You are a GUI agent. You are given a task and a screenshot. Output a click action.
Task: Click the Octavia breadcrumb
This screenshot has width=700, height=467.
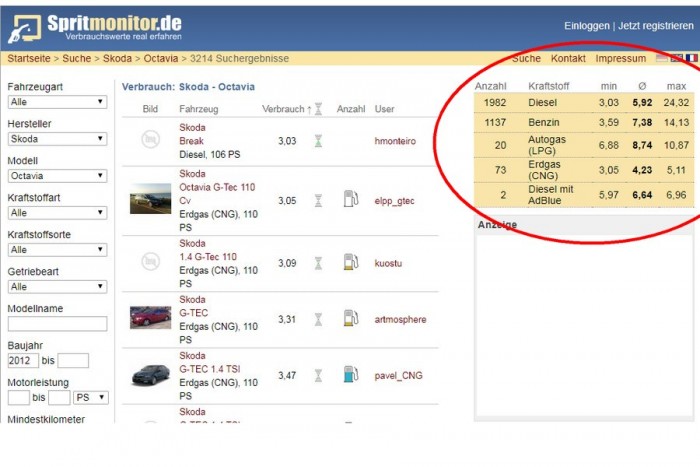click(x=161, y=58)
